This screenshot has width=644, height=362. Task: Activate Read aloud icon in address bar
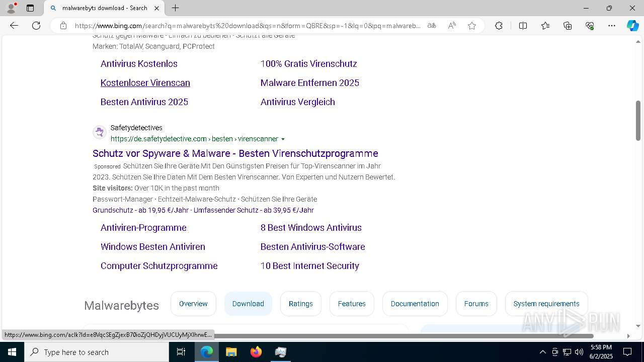(452, 26)
